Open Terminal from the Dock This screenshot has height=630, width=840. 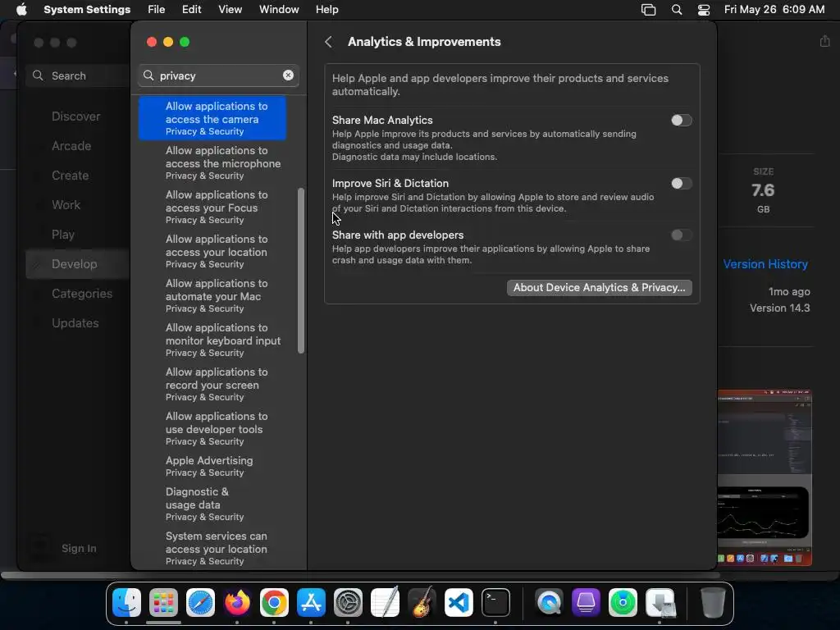pyautogui.click(x=496, y=603)
